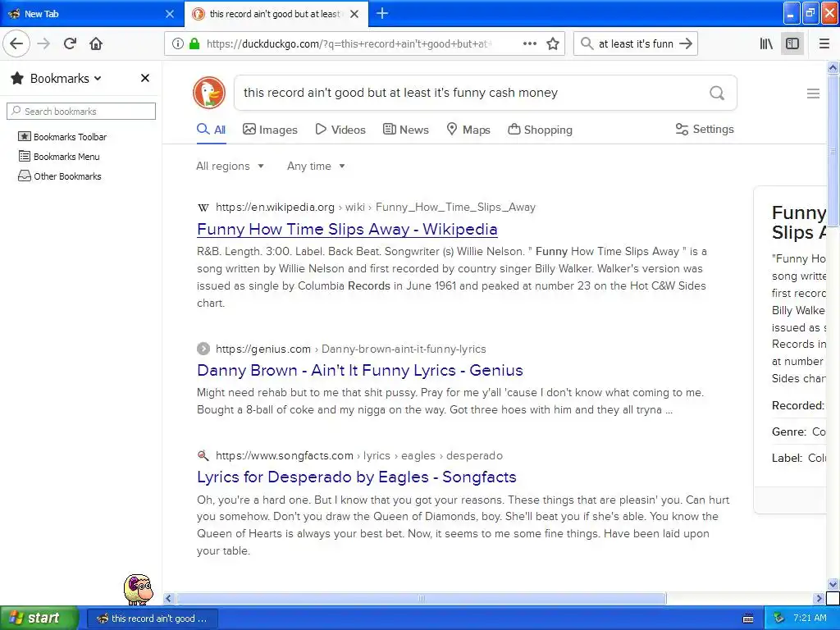
Task: Click the search arrow in browser search box
Action: pyautogui.click(x=686, y=43)
